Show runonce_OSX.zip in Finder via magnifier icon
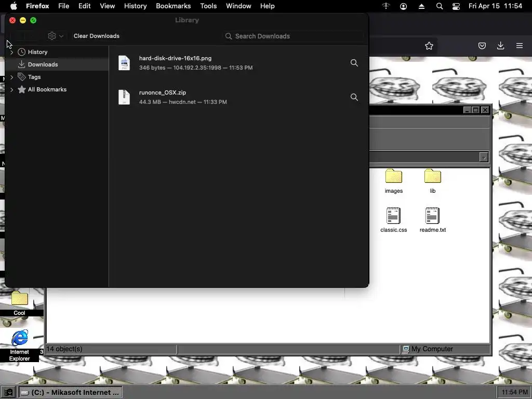Screen dimensions: 532x399 (x=354, y=97)
